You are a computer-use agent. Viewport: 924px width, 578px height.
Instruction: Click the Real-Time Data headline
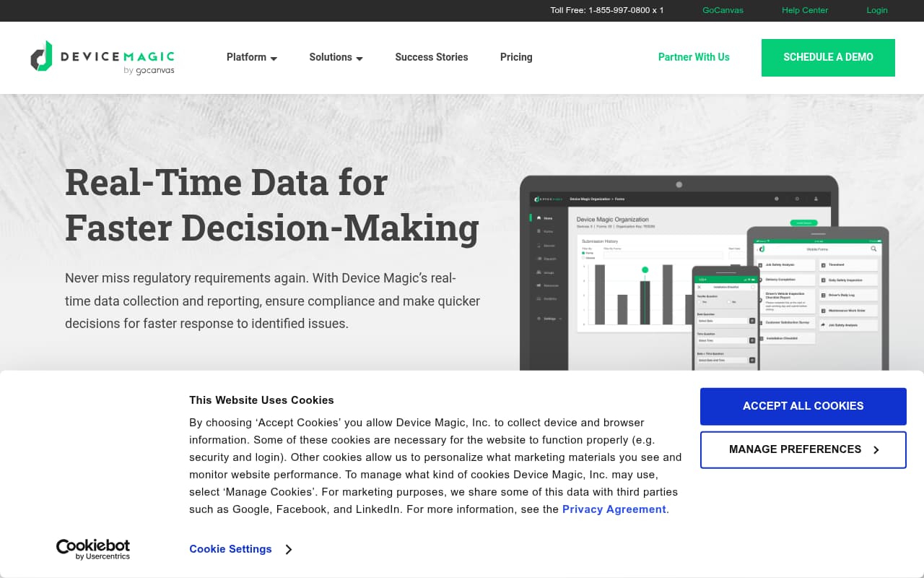click(x=272, y=204)
